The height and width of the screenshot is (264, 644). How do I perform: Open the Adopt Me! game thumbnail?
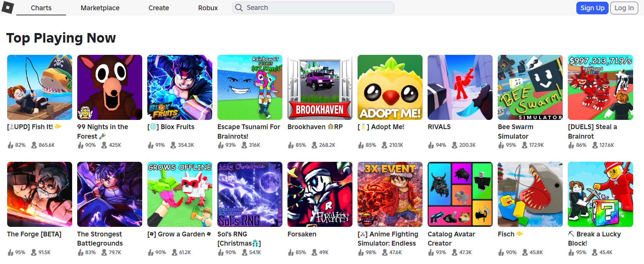pos(390,87)
